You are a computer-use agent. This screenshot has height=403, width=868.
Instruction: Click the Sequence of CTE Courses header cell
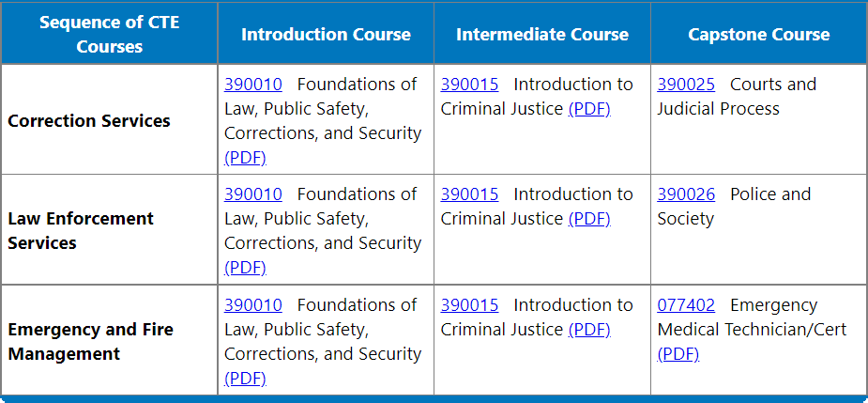pos(109,35)
